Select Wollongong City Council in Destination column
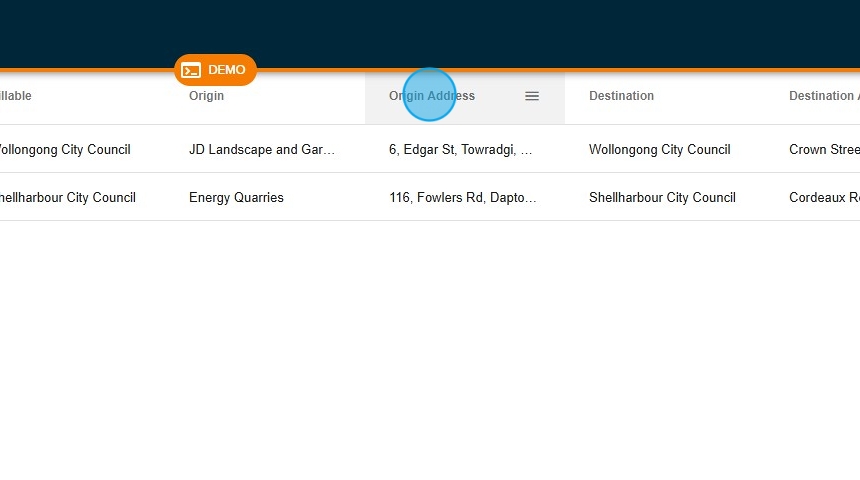 [x=660, y=150]
